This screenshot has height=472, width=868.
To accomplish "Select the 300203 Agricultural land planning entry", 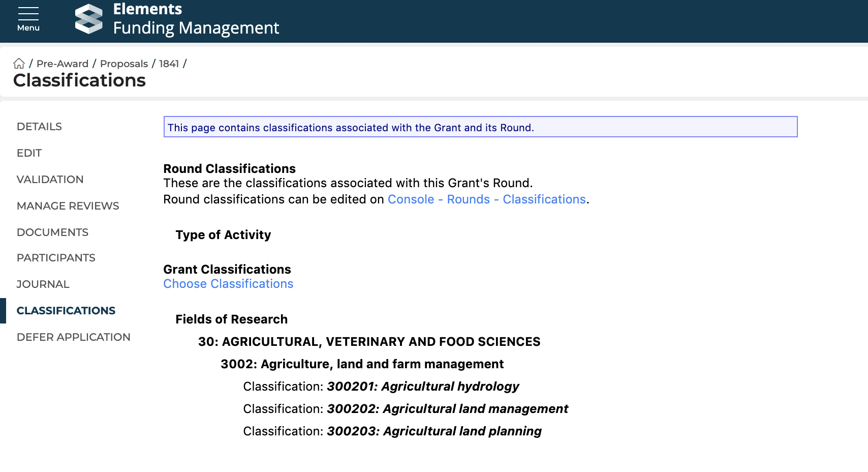I will coord(434,431).
